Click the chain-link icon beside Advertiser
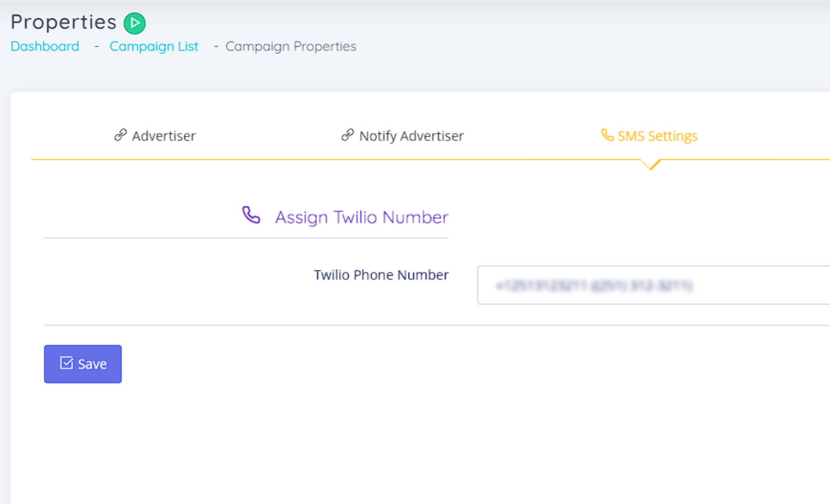This screenshot has width=830, height=504. click(x=120, y=135)
